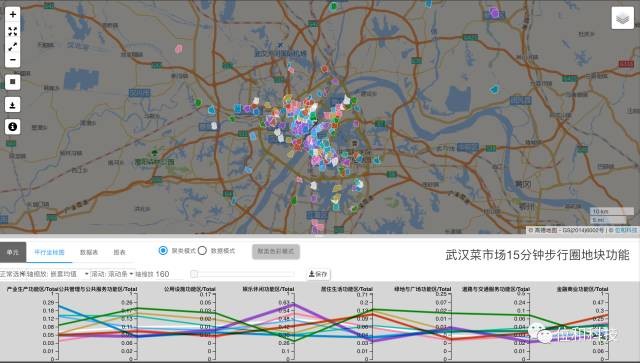Screen dimensions: 640x363
Task: Click the axis zoom slider handle
Action: pos(194,274)
